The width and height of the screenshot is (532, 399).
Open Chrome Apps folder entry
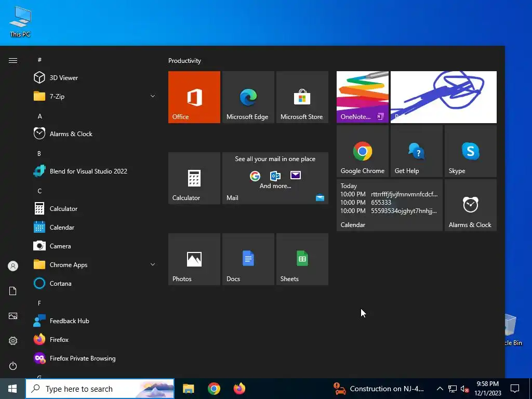click(x=95, y=264)
